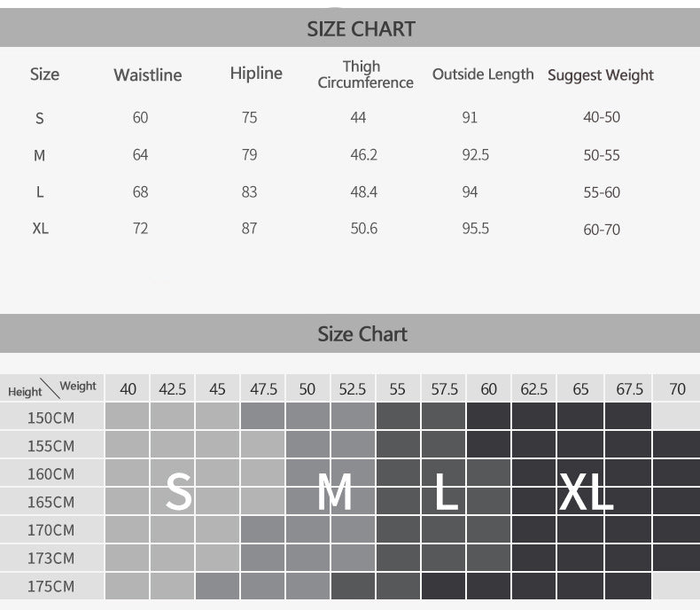
Task: Click the Hipline column heading
Action: [x=256, y=74]
